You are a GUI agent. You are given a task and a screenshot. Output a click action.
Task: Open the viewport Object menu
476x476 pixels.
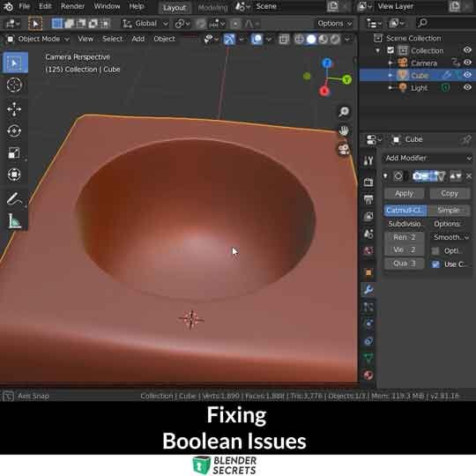(164, 39)
